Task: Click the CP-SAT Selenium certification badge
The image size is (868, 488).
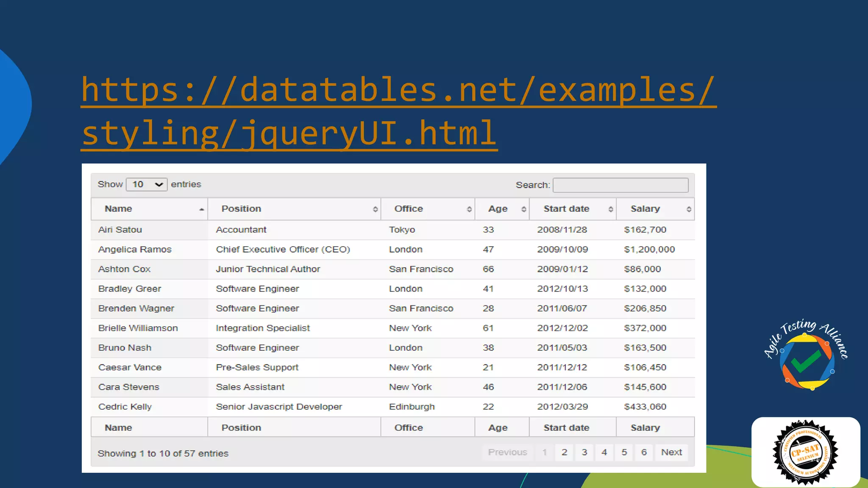Action: click(806, 452)
